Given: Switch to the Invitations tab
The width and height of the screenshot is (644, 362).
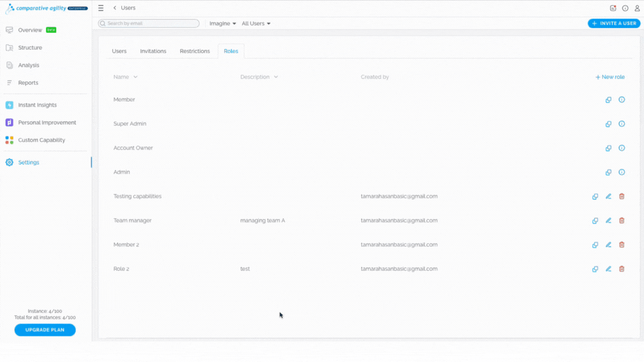Looking at the screenshot, I should [153, 51].
